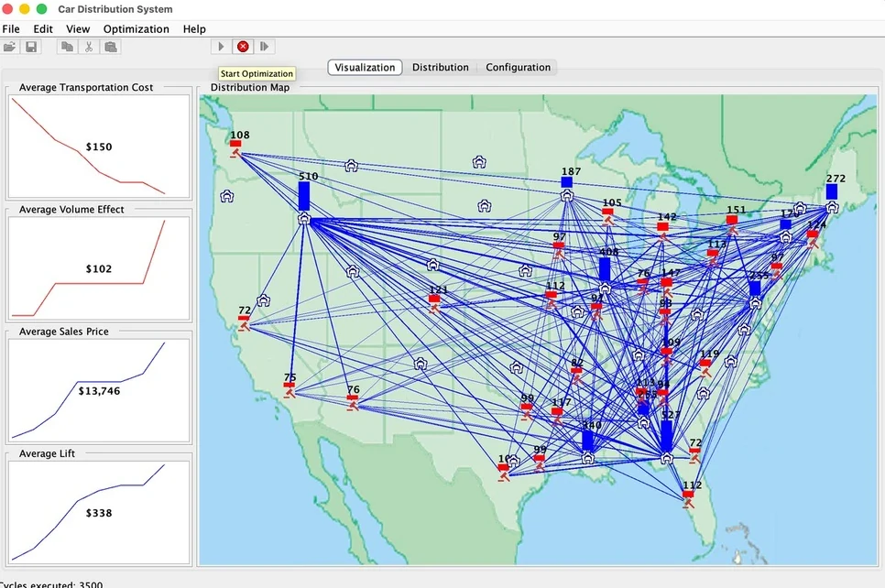Click the depot house icon below bar 510
The width and height of the screenshot is (885, 588).
(304, 219)
